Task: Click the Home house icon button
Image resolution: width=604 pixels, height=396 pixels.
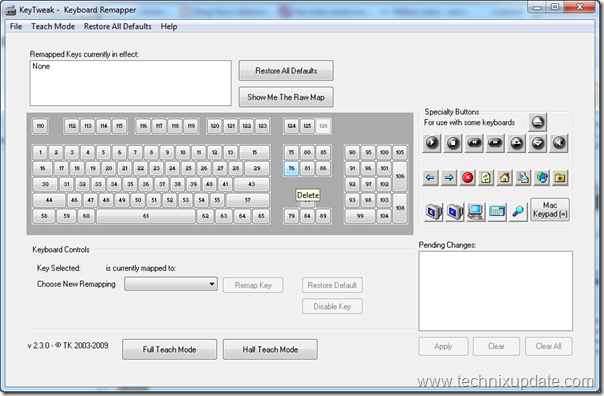Action: [505, 178]
